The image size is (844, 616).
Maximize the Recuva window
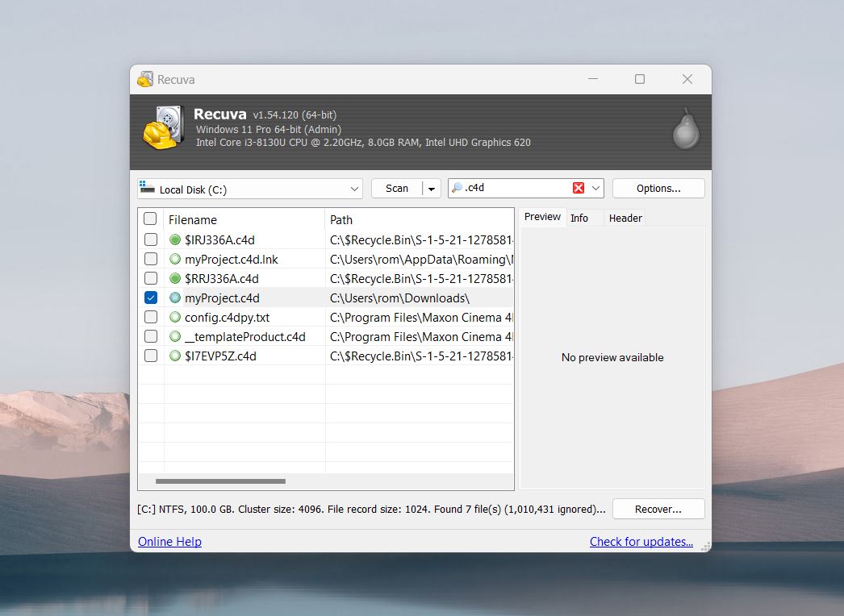(640, 79)
